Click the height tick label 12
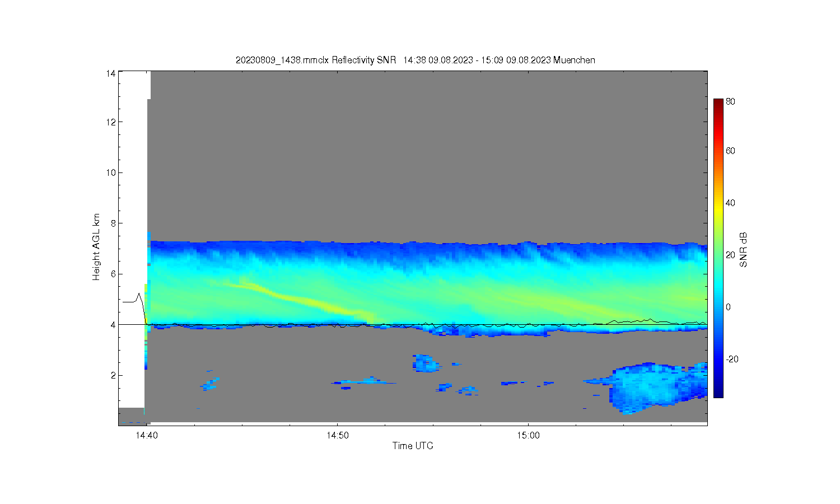The height and width of the screenshot is (504, 840). (x=111, y=122)
